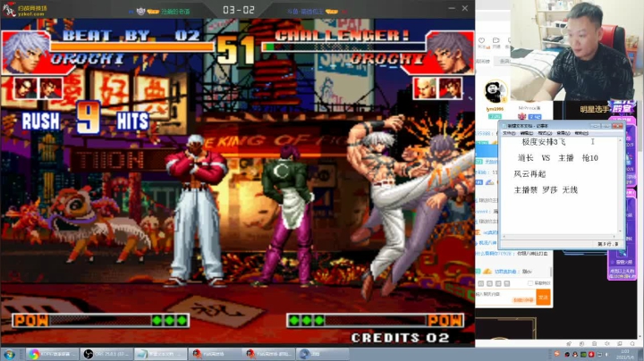Click the fourth chat toolbar icon below messages
Screen dimensions: 644x361
pyautogui.click(x=507, y=283)
